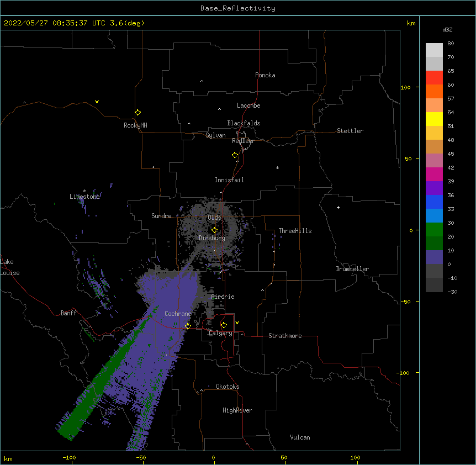The height and width of the screenshot is (465, 476).
Task: Click the Olds label
Action: pos(214,218)
